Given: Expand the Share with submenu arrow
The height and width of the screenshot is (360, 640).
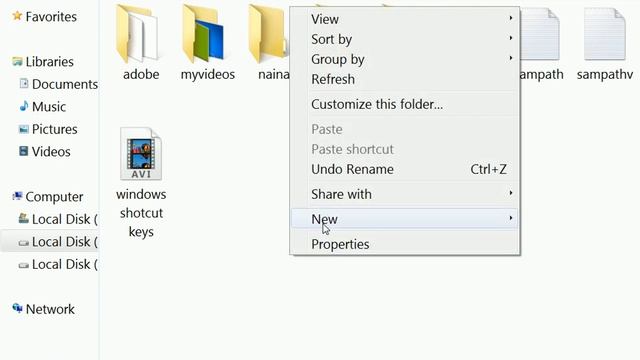Looking at the screenshot, I should (511, 193).
